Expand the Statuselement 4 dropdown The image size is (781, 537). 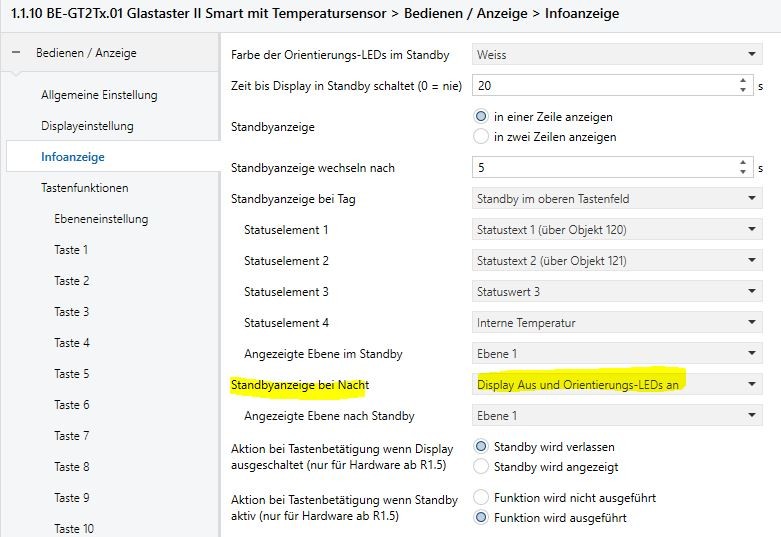617,322
